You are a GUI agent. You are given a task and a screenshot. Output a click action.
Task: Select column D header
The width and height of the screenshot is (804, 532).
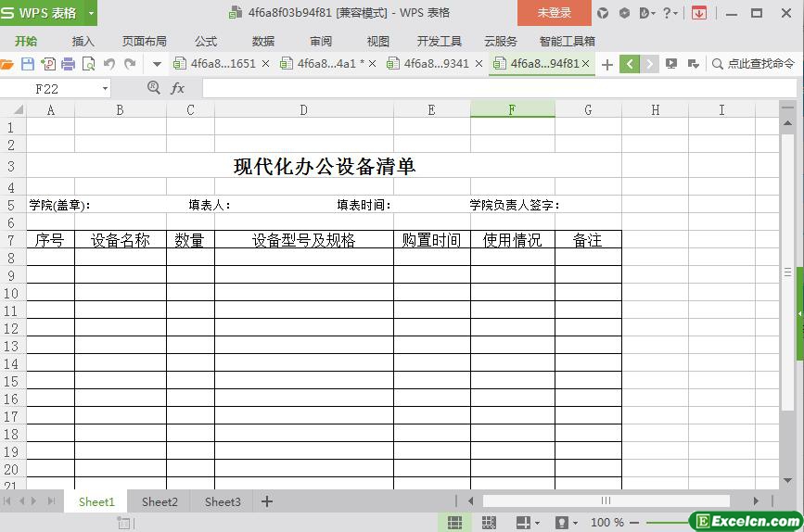(303, 109)
